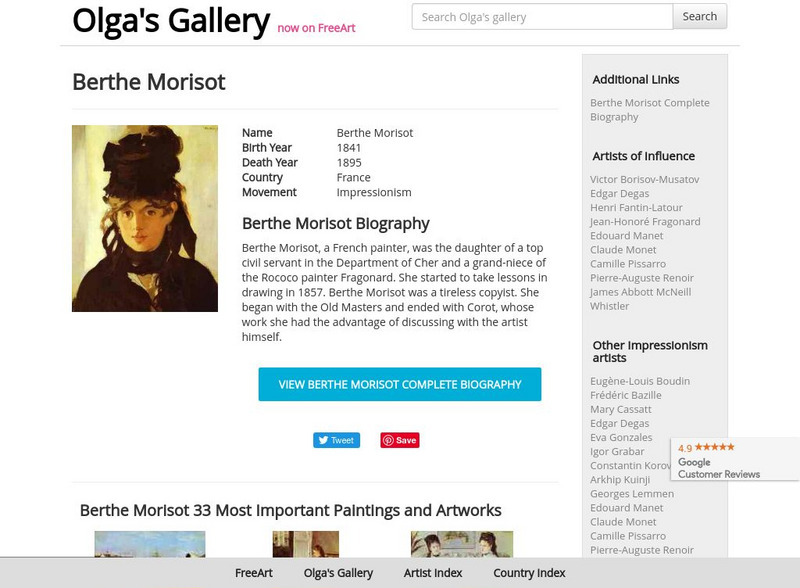Click the Tweet button
The width and height of the screenshot is (800, 588).
[336, 440]
